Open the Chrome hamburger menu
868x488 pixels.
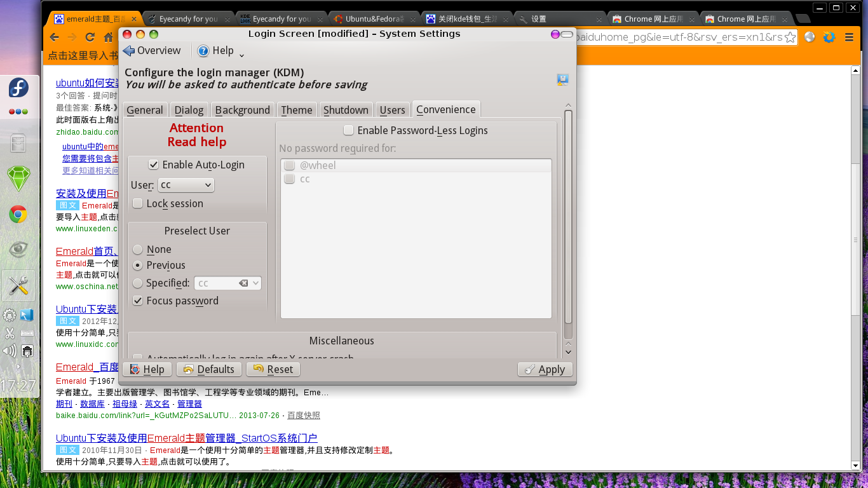tap(849, 37)
